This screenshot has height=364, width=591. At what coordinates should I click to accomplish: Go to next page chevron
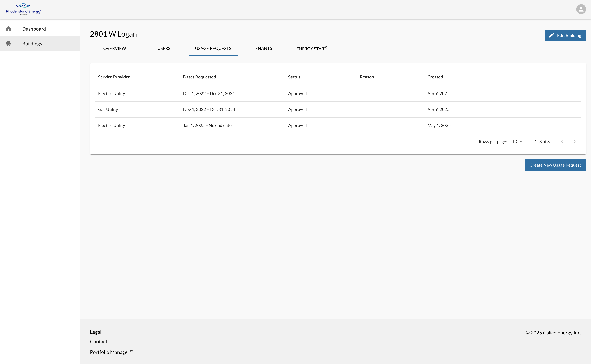pyautogui.click(x=574, y=141)
